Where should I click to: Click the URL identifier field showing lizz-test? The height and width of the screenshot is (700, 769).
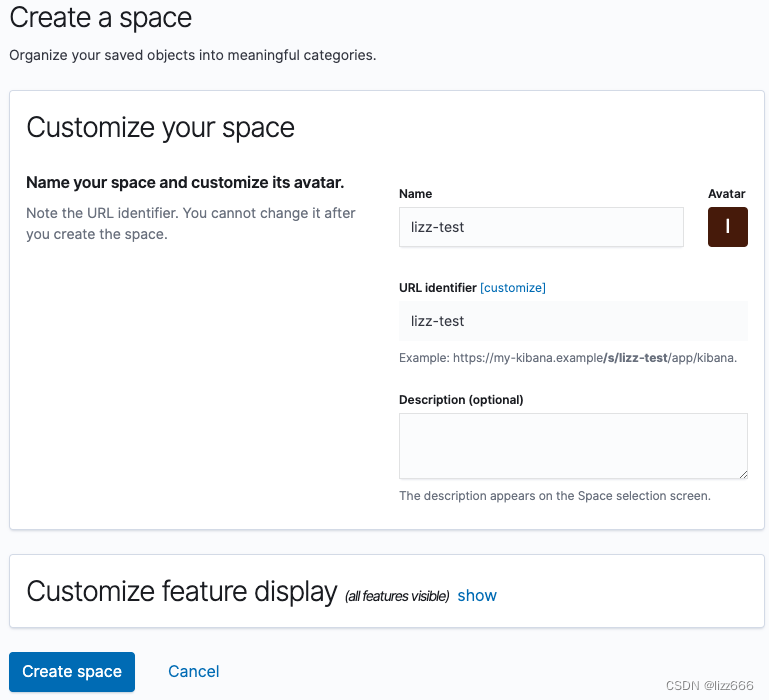pos(573,321)
